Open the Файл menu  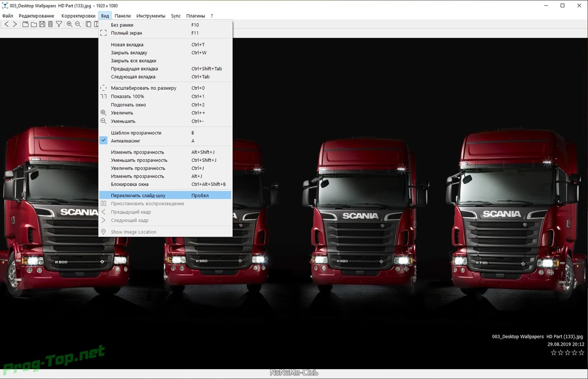point(7,16)
